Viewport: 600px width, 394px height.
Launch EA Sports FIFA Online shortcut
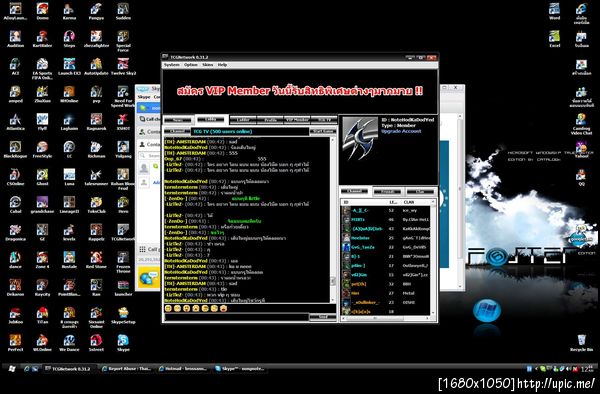[42, 69]
